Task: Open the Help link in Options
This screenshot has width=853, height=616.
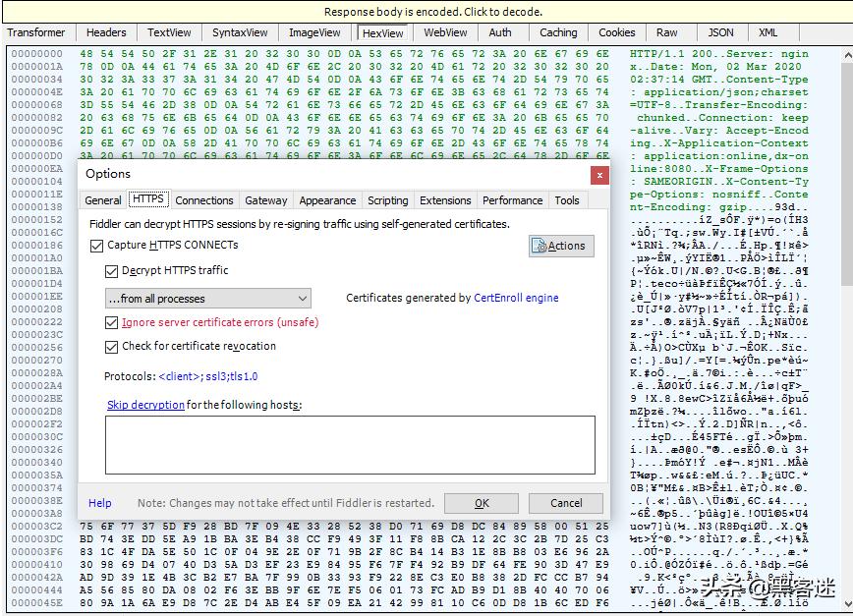Action: point(100,503)
